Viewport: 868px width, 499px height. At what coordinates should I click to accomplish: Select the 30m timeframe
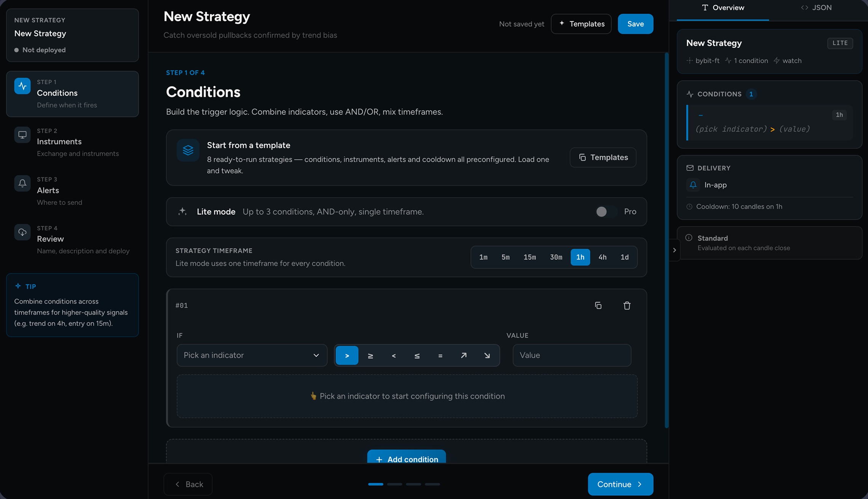click(556, 257)
